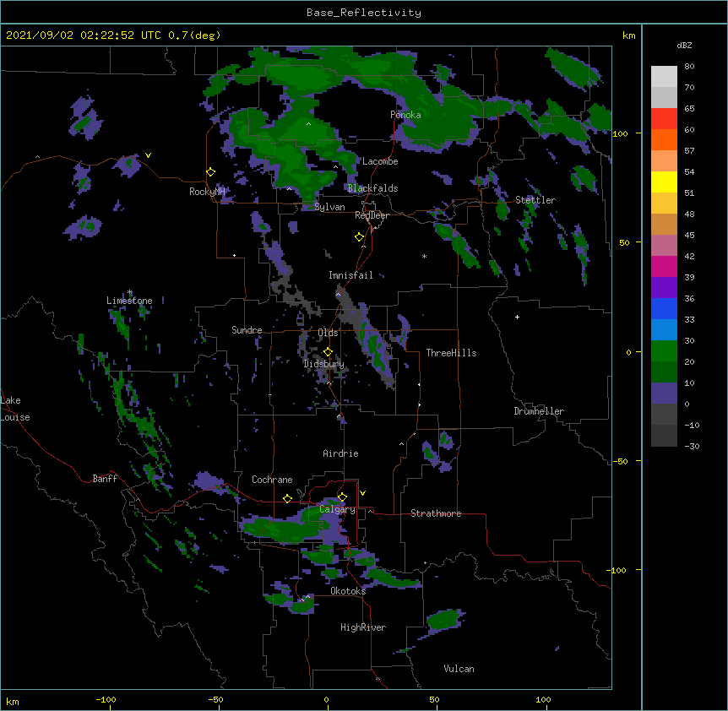Click the Drumheller label
This screenshot has height=711, width=728.
pos(539,411)
